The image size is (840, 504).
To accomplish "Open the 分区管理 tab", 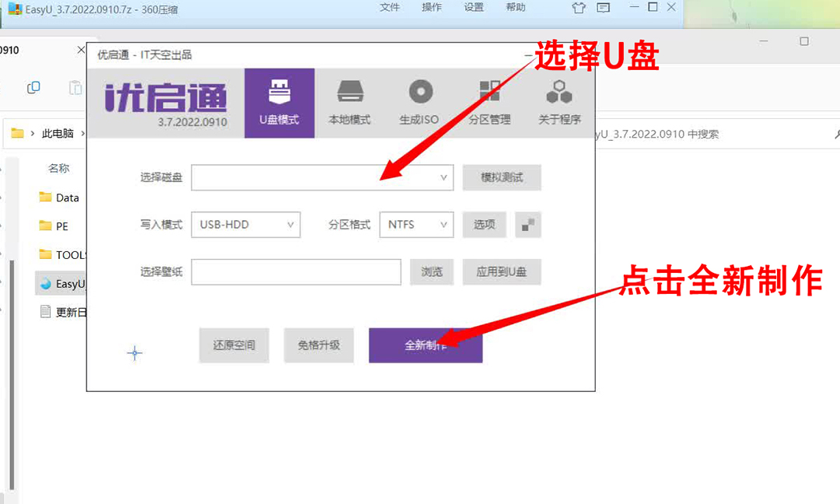I will (x=489, y=103).
